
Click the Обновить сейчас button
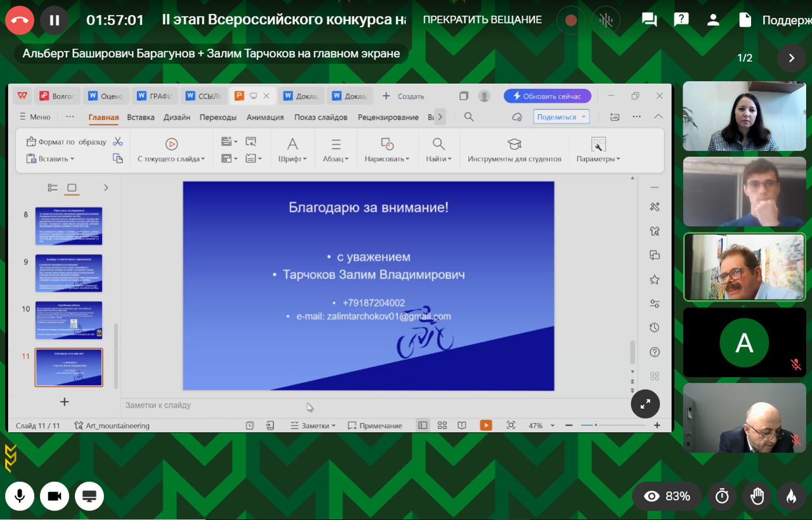point(547,97)
